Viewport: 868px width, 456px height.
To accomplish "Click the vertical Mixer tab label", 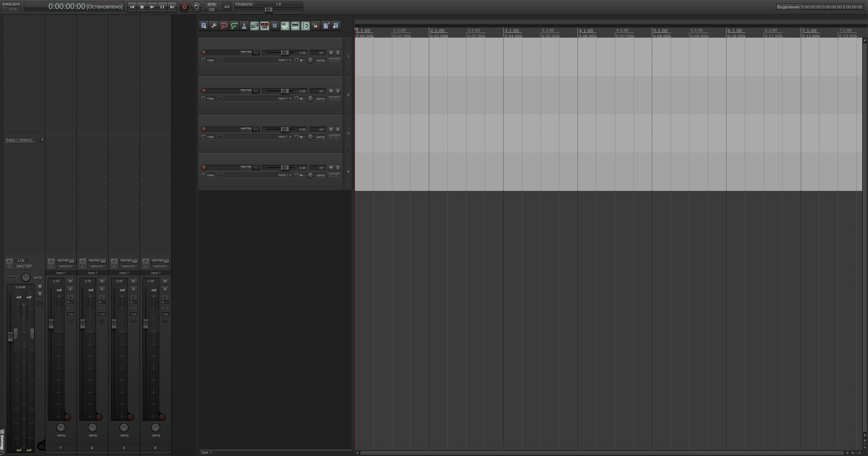I will [x=2, y=442].
